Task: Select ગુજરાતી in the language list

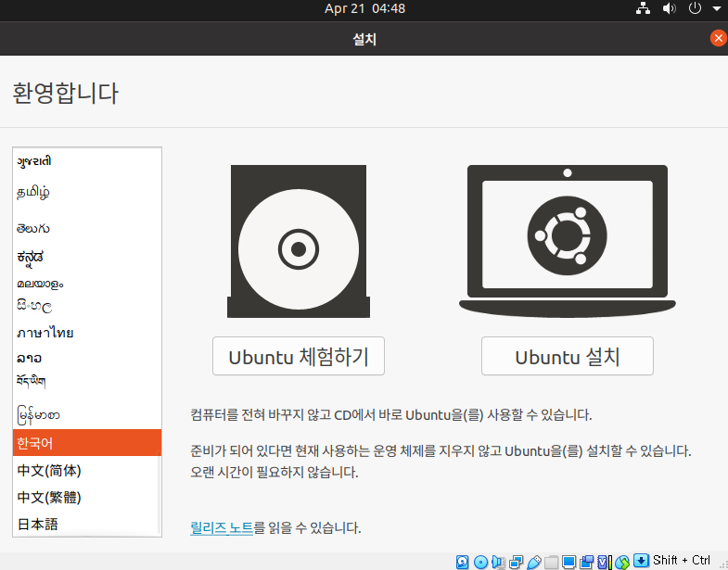Action: point(87,161)
